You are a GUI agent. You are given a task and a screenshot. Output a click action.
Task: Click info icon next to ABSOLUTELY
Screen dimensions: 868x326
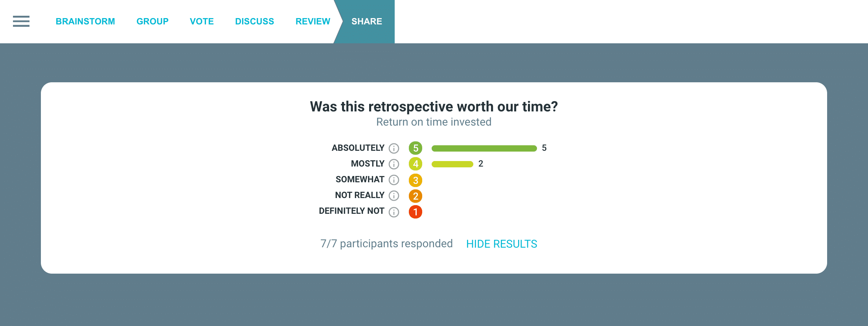394,148
